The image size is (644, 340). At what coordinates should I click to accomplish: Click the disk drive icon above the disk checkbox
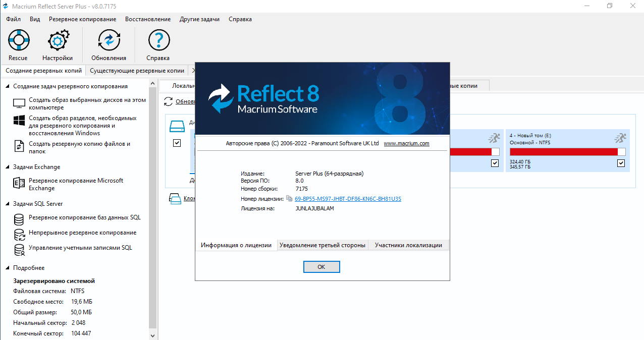[178, 126]
